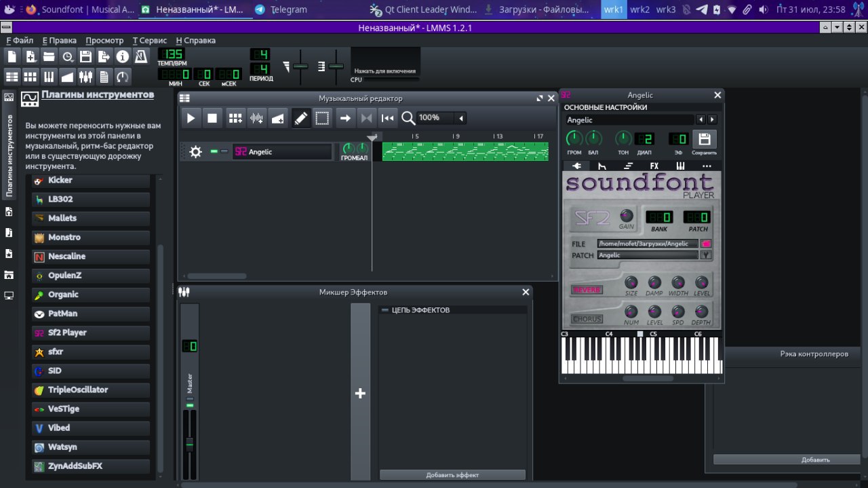Screen dimensions: 868x488
Task: Adjust the master pitch slider
Action: [x=336, y=67]
